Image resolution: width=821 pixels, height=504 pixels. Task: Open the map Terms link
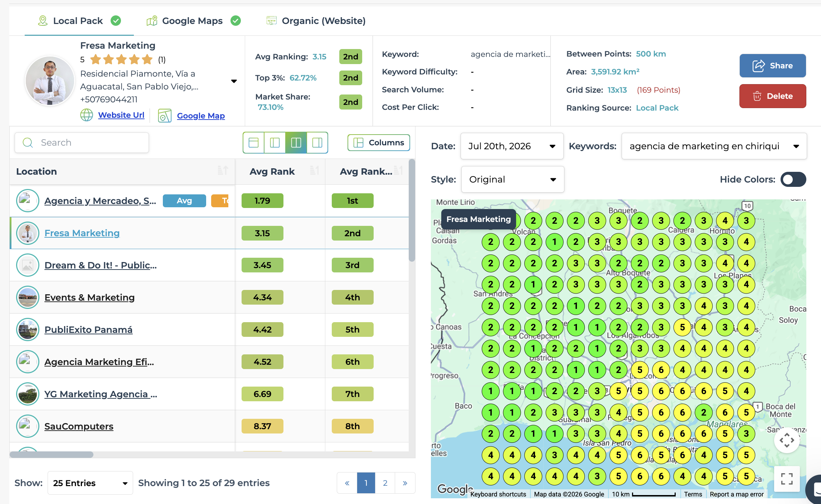click(x=693, y=494)
